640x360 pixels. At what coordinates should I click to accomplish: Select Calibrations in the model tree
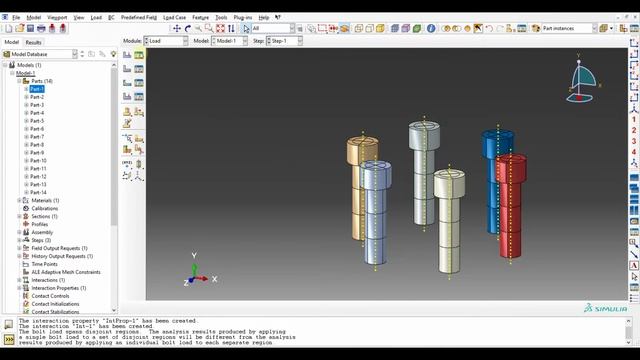pyautogui.click(x=44, y=209)
